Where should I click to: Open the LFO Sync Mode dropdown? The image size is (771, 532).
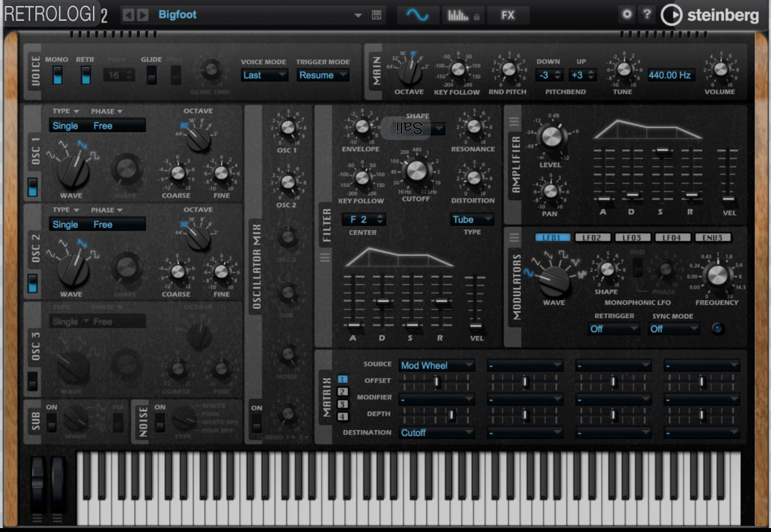[x=673, y=329]
